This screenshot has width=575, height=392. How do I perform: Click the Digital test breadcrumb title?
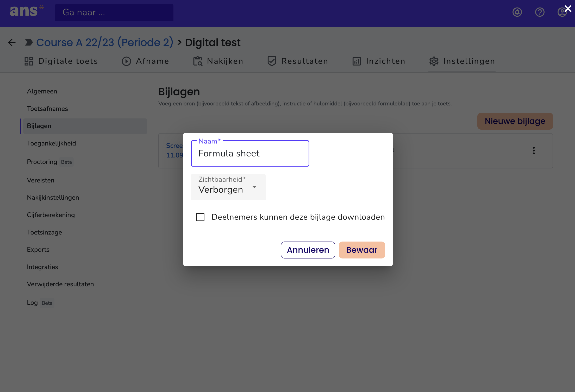click(213, 42)
